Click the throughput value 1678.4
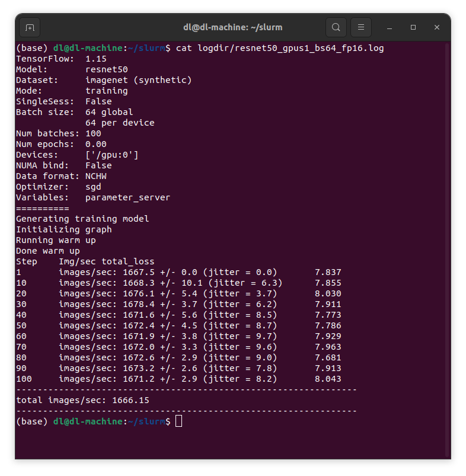This screenshot has width=466, height=476. point(138,304)
